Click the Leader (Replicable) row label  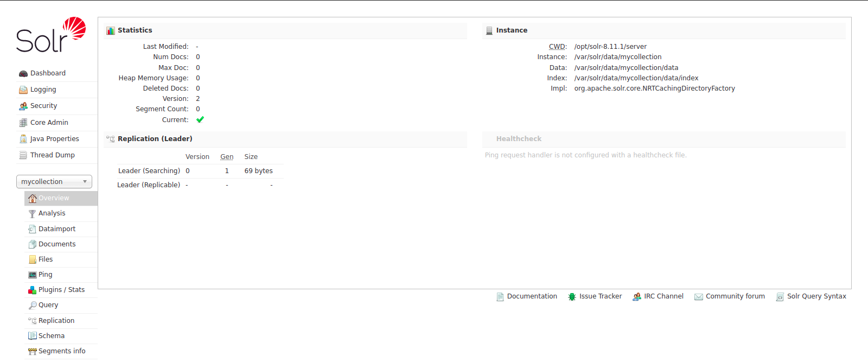(x=149, y=185)
